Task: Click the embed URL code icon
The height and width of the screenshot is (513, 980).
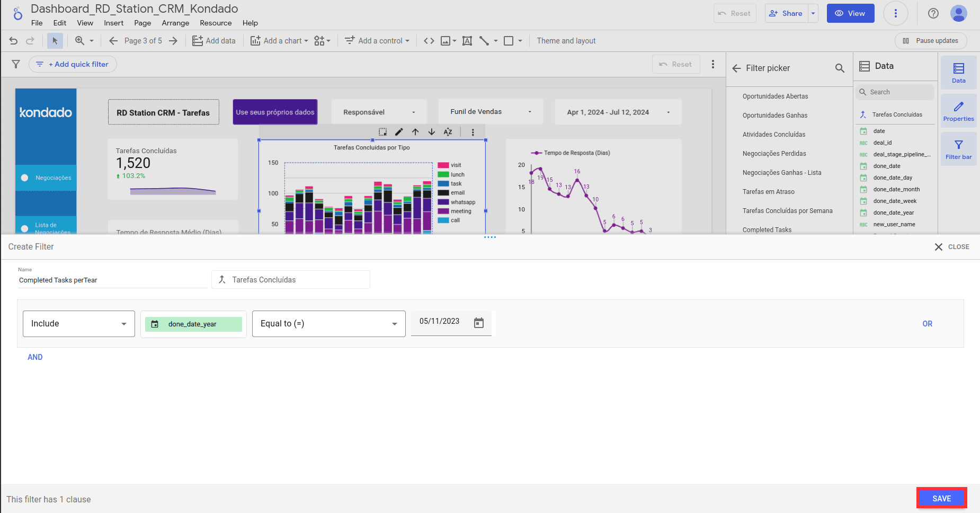Action: [429, 41]
